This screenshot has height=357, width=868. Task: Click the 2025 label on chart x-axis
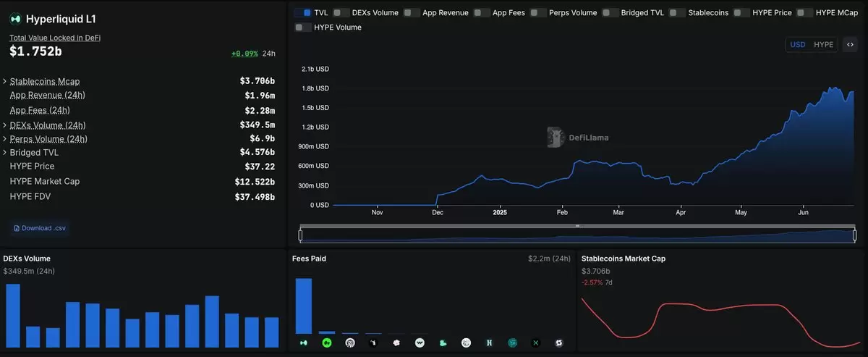point(500,212)
